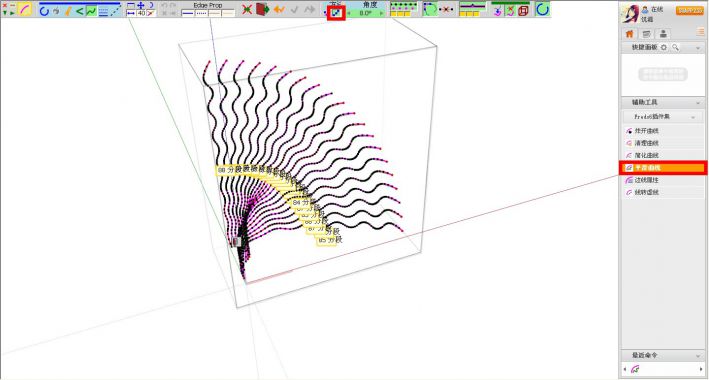Expand the 快捷面板 section arrow
The image size is (709, 380).
[698, 48]
